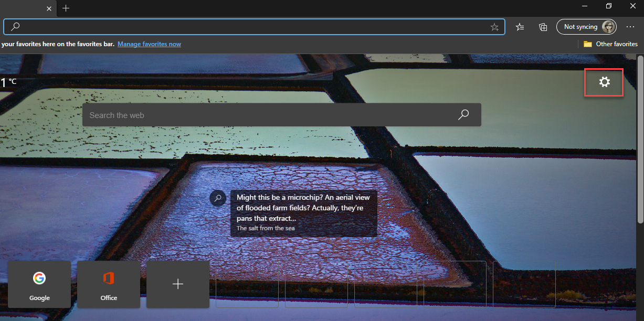This screenshot has width=644, height=321.
Task: Open the Collections icon
Action: pyautogui.click(x=543, y=27)
